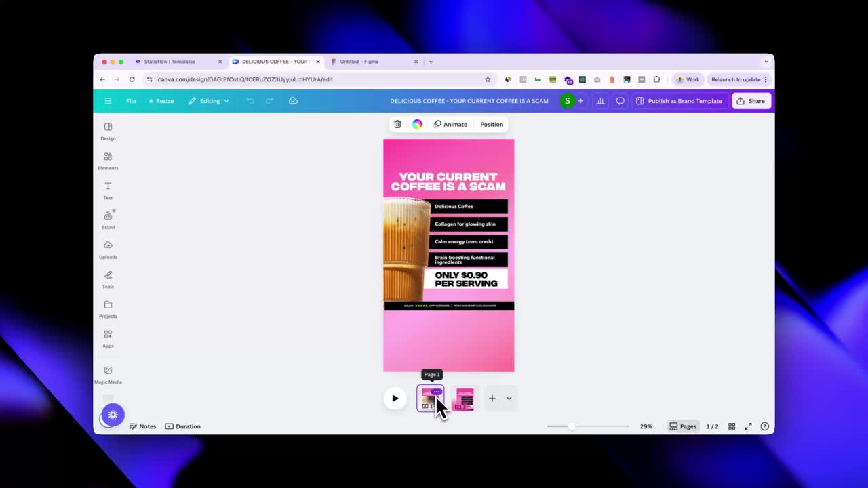Click the 1 / 2 page counter

tap(712, 426)
